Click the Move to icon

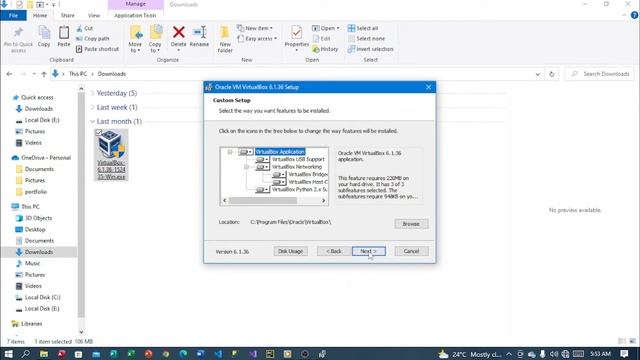click(136, 33)
